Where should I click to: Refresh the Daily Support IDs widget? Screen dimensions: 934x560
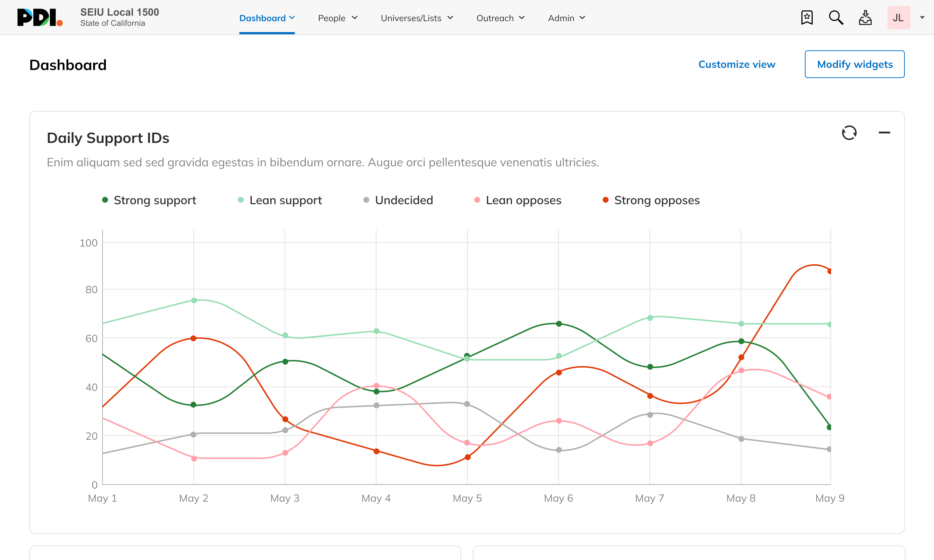[849, 133]
